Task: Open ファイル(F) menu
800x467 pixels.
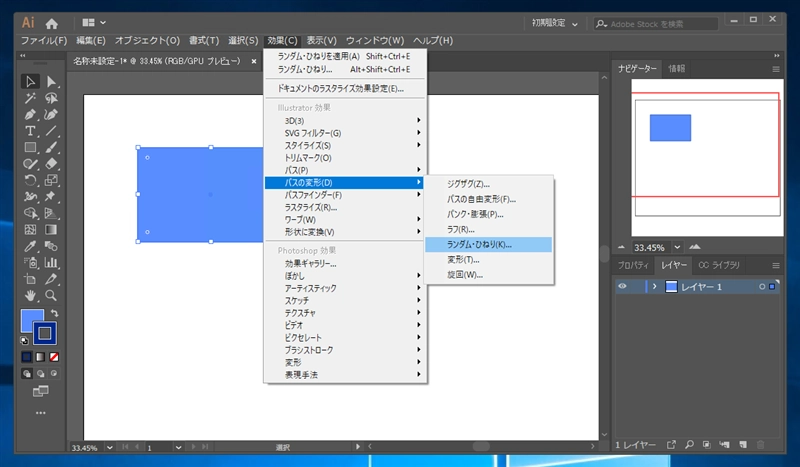Action: click(x=43, y=40)
